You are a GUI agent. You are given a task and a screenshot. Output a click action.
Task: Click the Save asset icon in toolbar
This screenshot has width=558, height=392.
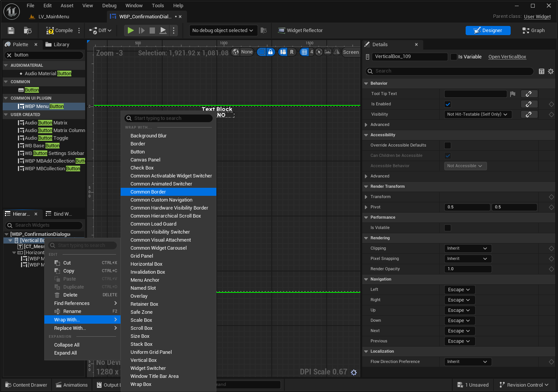(x=11, y=31)
